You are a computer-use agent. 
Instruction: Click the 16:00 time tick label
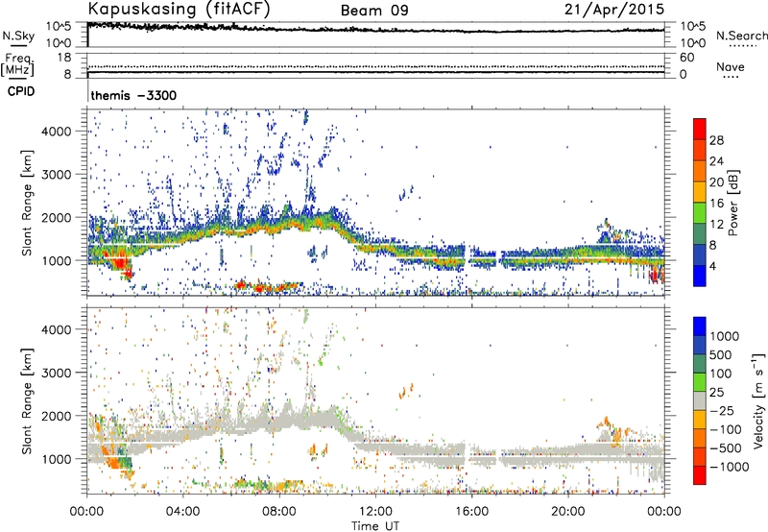[471, 512]
